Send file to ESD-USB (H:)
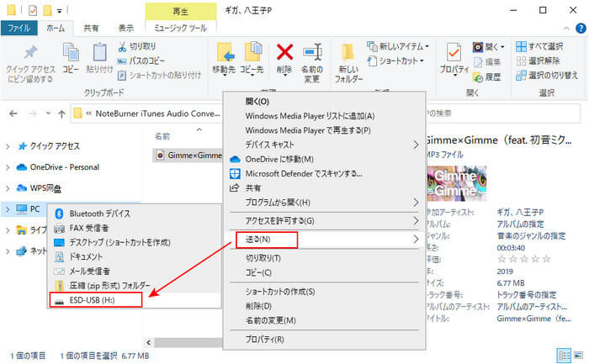This screenshot has width=589, height=364. [135, 300]
